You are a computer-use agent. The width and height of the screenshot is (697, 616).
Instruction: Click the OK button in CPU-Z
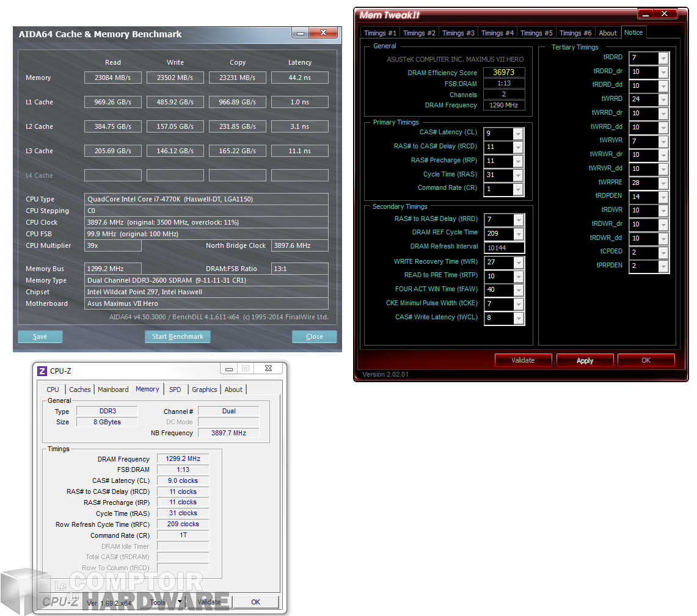click(255, 602)
